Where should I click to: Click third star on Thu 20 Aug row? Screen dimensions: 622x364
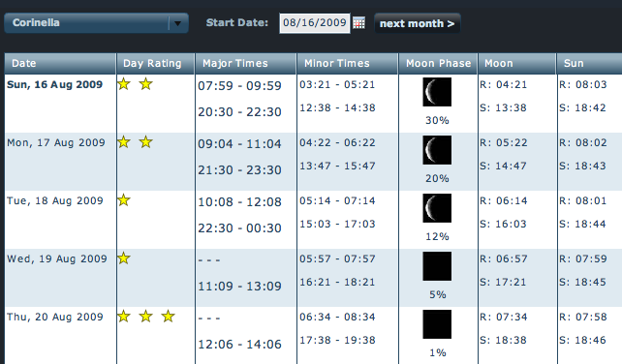tap(169, 316)
